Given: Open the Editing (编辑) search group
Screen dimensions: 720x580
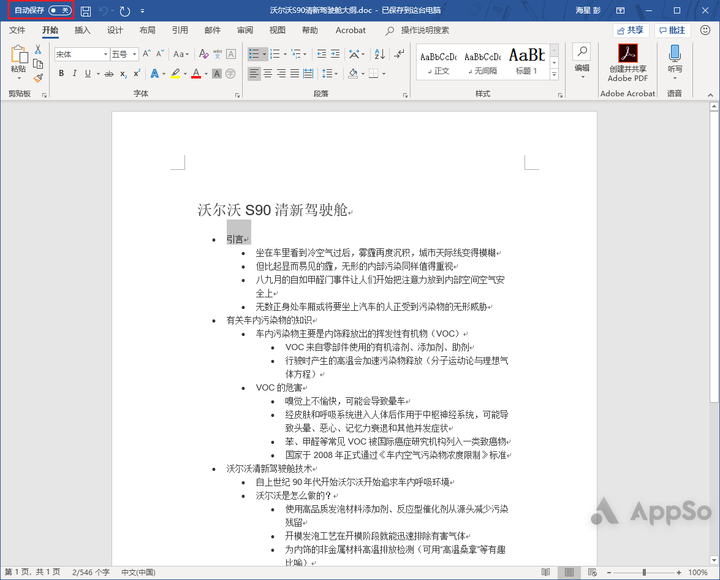Looking at the screenshot, I should 582,62.
